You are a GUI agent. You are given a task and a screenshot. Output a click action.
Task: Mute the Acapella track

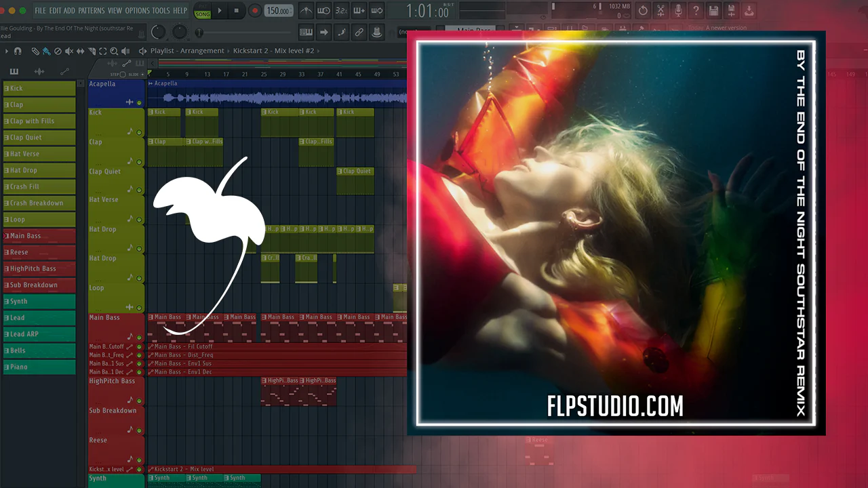(x=140, y=102)
